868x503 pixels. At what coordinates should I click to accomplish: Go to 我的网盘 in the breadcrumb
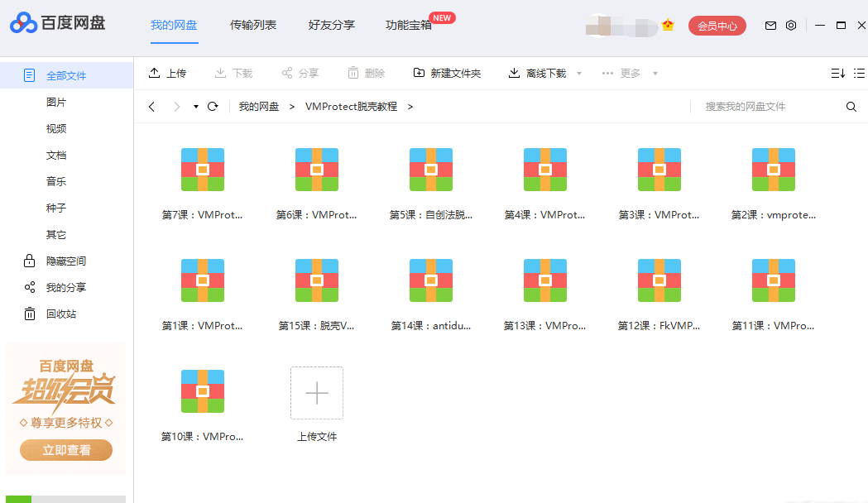258,106
